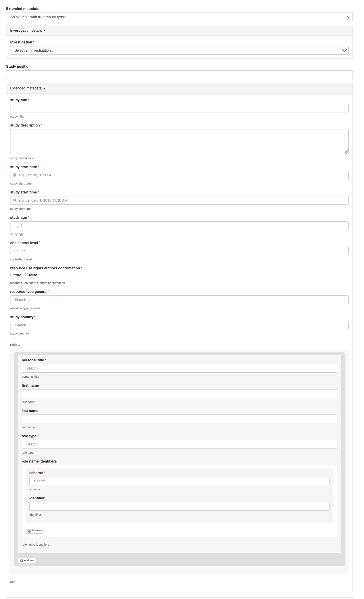Open the resource type general search box
This screenshot has height=599, width=364.
coord(179,300)
